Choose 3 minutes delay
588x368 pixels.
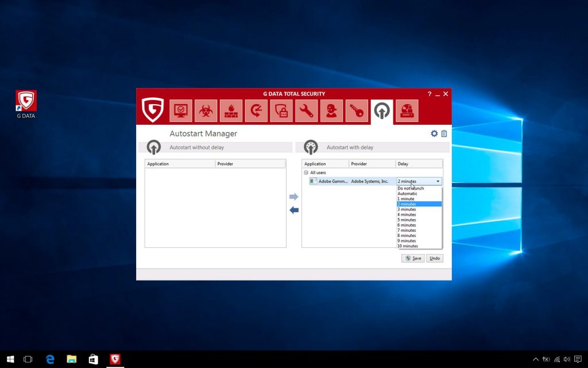[419, 209]
